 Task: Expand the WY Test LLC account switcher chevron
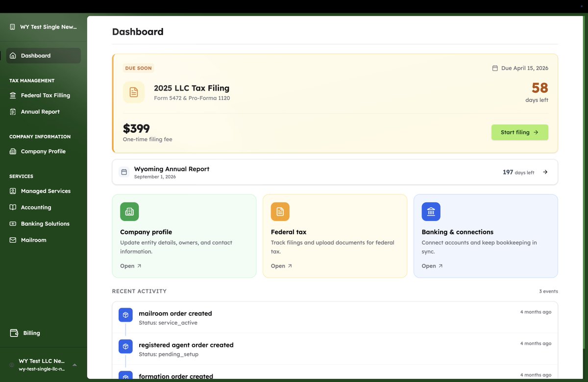point(74,365)
